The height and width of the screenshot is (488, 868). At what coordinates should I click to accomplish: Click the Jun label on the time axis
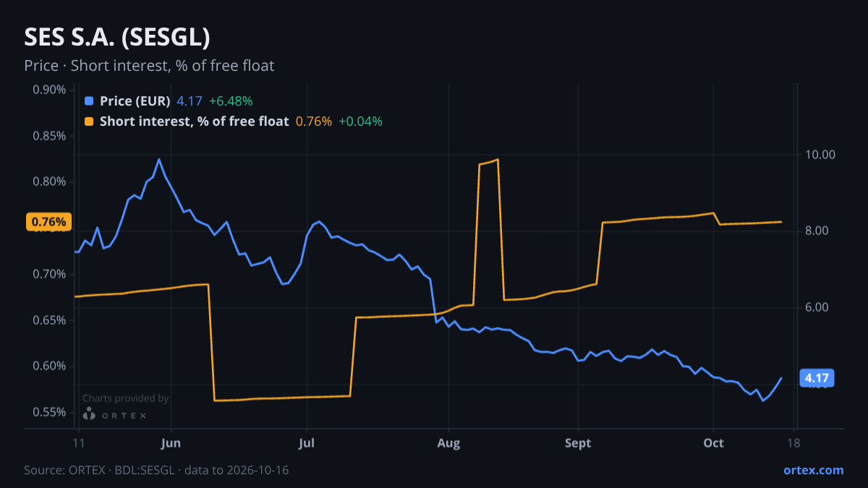[171, 443]
